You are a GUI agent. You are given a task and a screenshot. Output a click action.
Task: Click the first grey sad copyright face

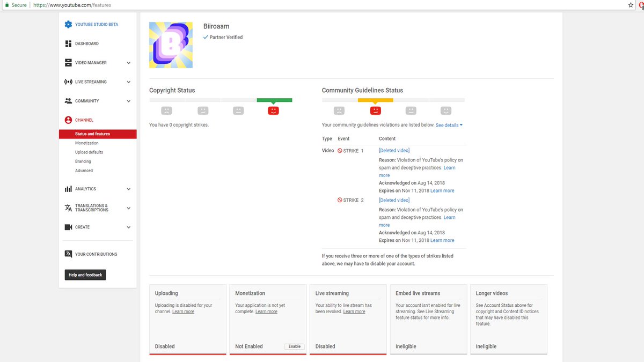pyautogui.click(x=167, y=110)
